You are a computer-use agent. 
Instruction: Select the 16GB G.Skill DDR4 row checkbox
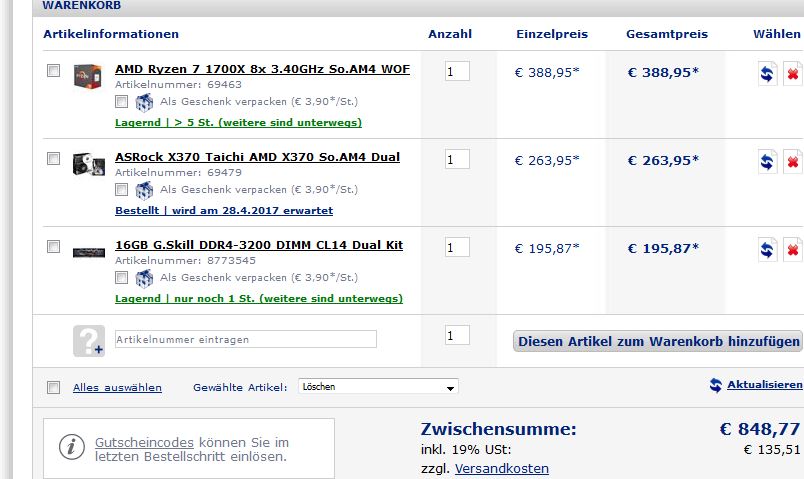click(x=53, y=246)
